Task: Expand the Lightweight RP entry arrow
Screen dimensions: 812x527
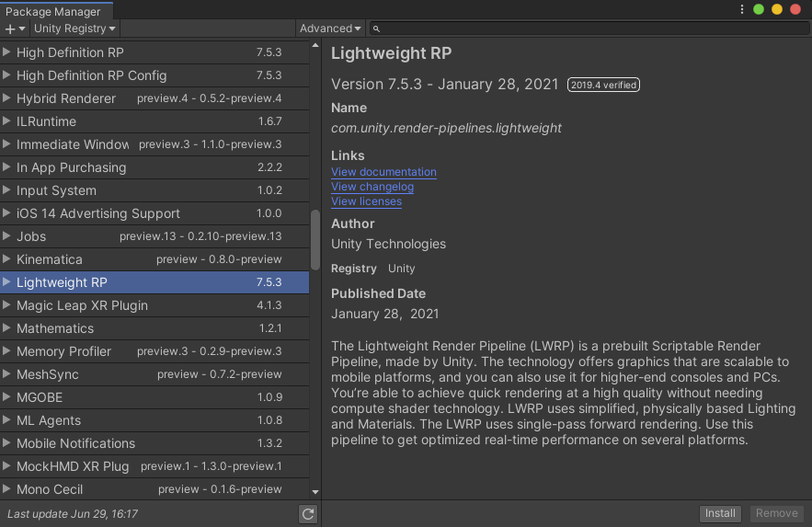Action: [7, 282]
